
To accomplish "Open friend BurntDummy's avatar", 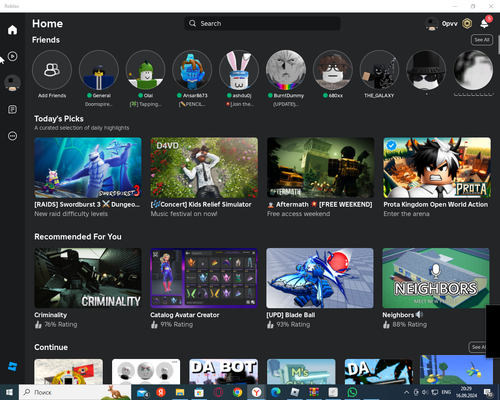I will coord(286,70).
